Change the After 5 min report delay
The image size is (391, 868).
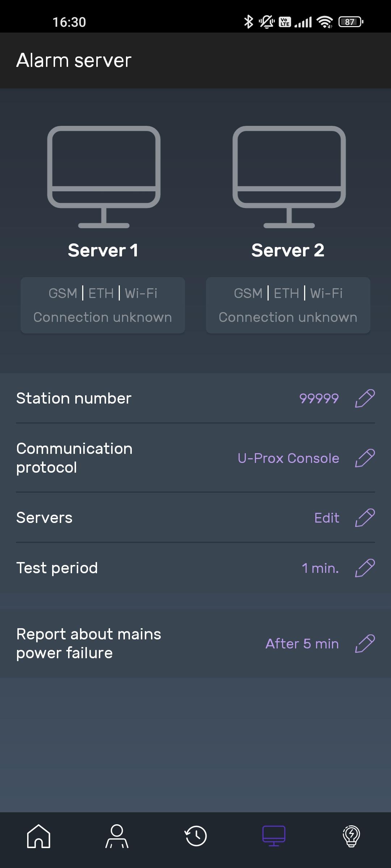302,644
